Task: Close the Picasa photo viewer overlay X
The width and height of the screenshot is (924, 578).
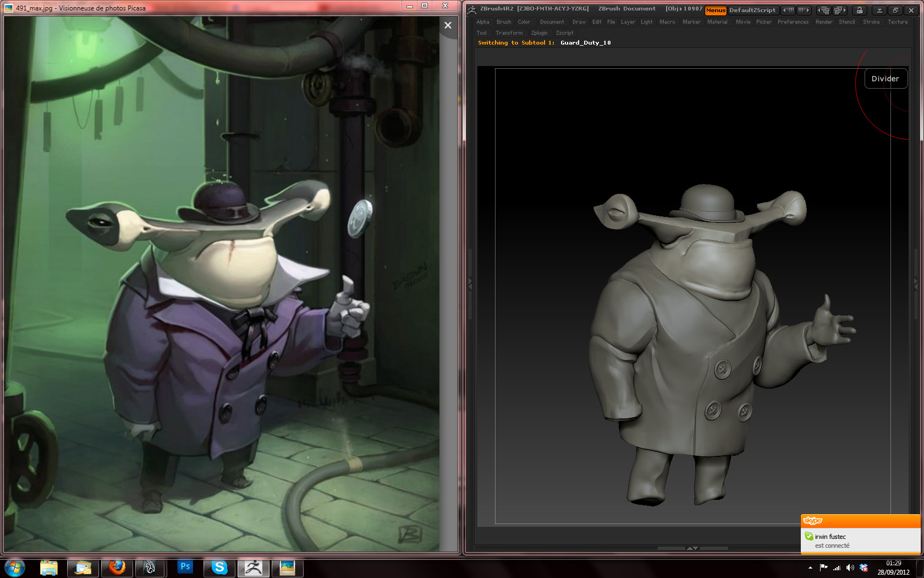Action: coord(448,25)
